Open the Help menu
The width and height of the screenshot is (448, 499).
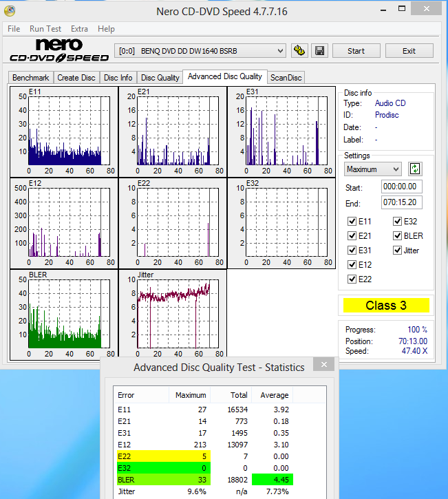(106, 29)
